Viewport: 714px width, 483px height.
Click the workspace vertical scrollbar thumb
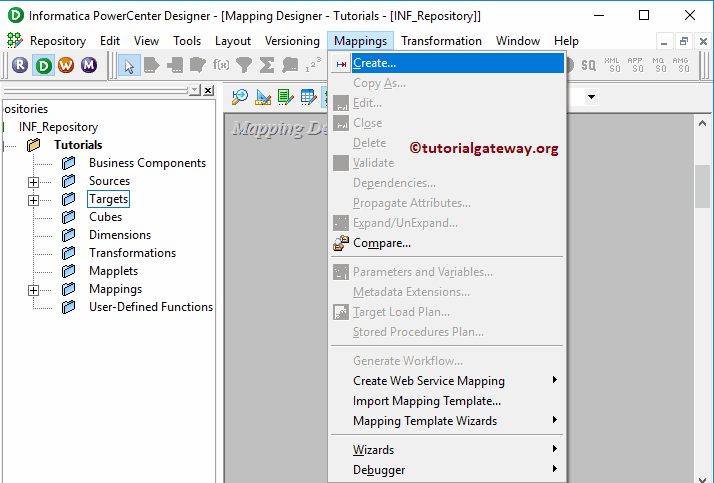pyautogui.click(x=702, y=186)
